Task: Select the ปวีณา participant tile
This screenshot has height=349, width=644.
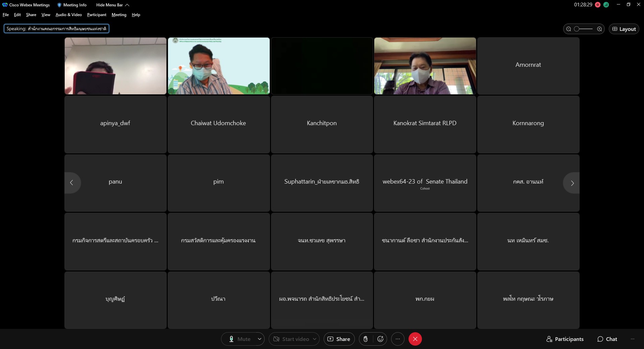Action: (219, 300)
